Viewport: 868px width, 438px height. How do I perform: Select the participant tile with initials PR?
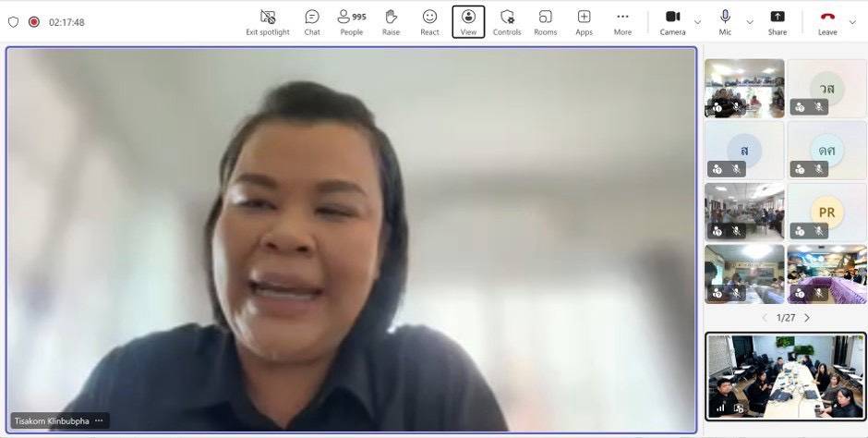click(827, 213)
